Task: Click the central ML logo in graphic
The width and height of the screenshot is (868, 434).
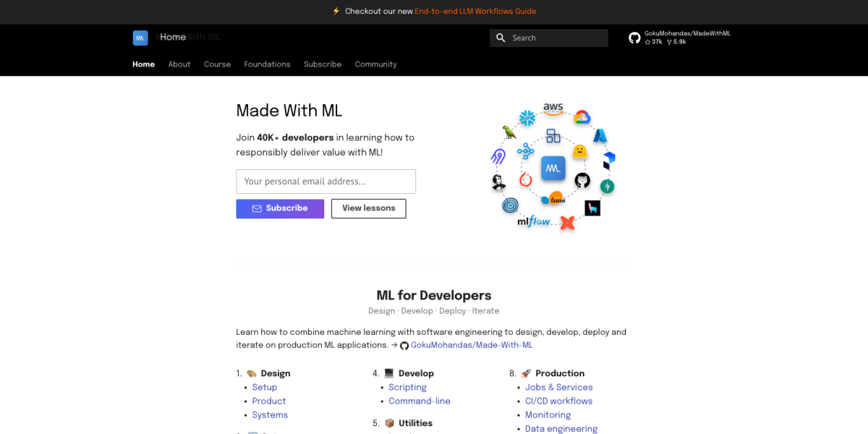Action: coord(553,168)
